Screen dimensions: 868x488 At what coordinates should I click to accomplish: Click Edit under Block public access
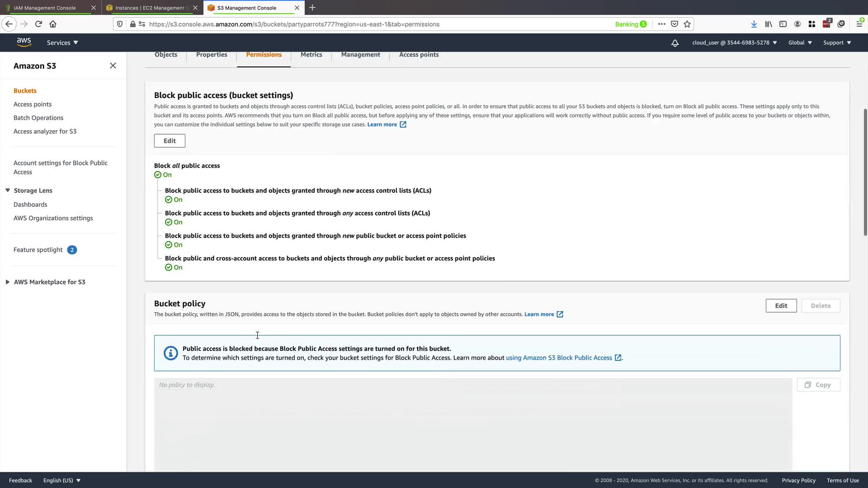pos(170,141)
